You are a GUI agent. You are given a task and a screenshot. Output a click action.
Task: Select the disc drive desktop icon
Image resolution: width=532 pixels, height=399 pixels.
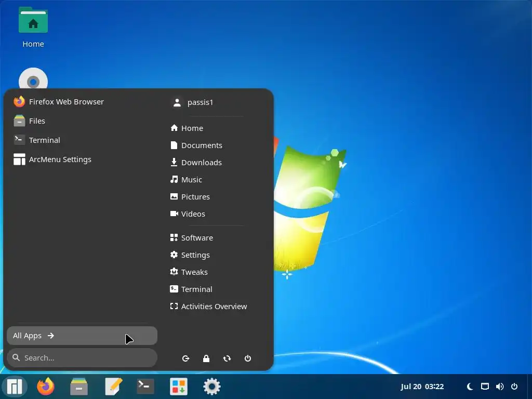coord(33,79)
